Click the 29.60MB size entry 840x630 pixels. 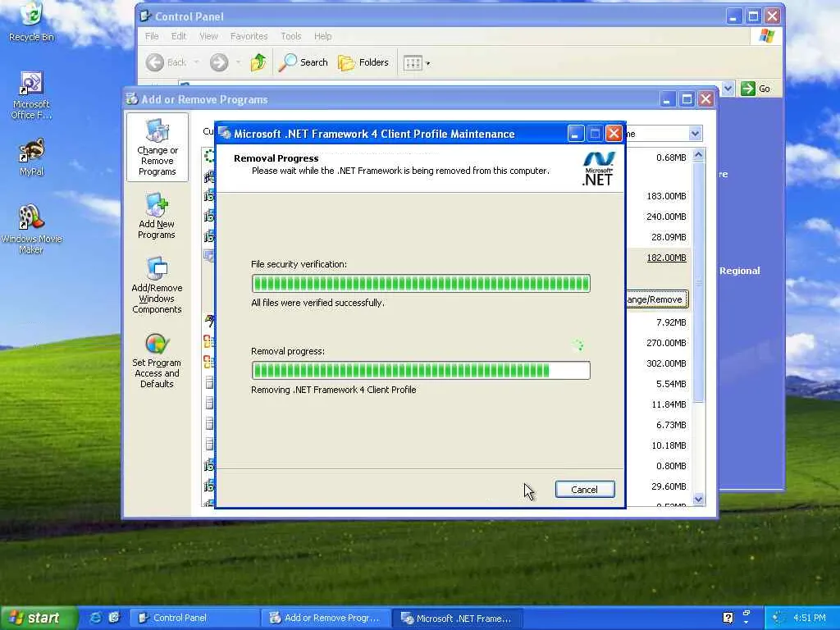(x=669, y=486)
